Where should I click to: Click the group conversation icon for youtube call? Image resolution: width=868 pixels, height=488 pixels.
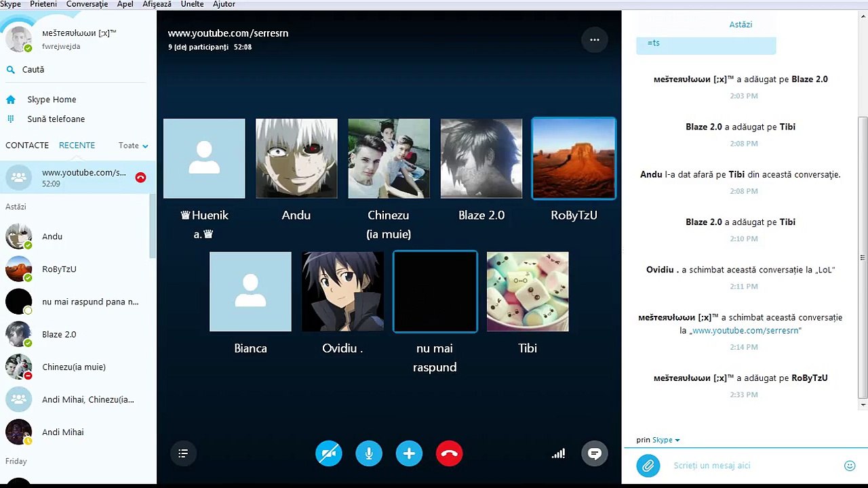[x=18, y=178]
